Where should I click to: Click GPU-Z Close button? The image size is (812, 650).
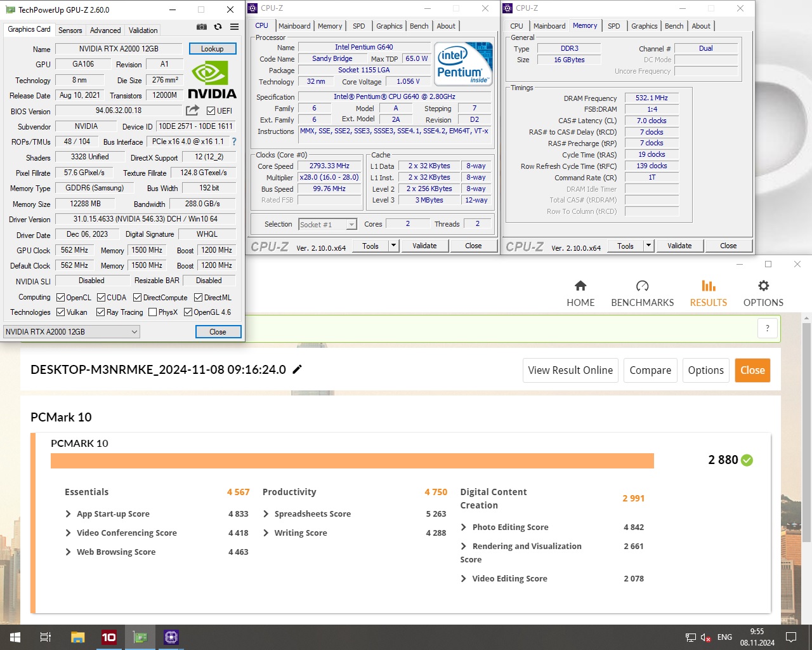(x=218, y=331)
